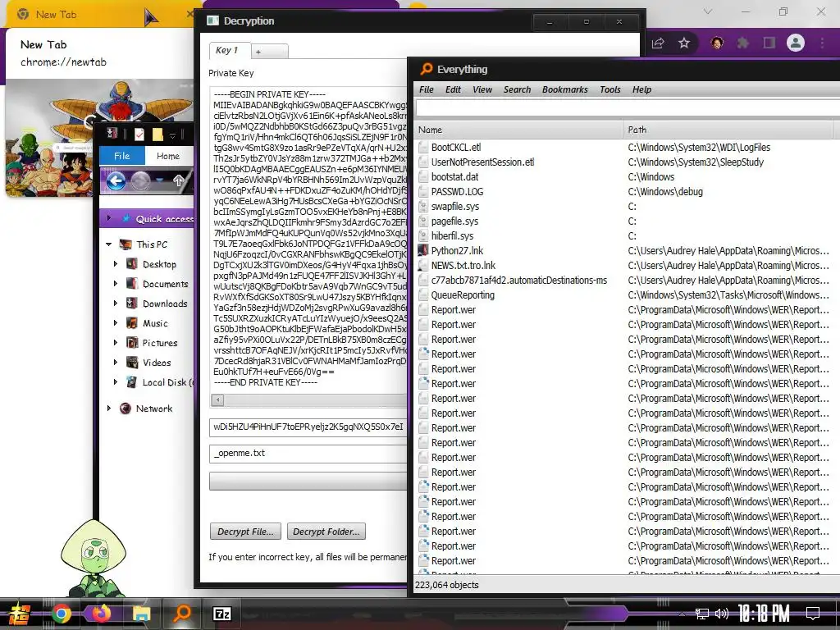Select QueueReporting in results
Viewport: 840px width, 630px height.
pos(463,294)
